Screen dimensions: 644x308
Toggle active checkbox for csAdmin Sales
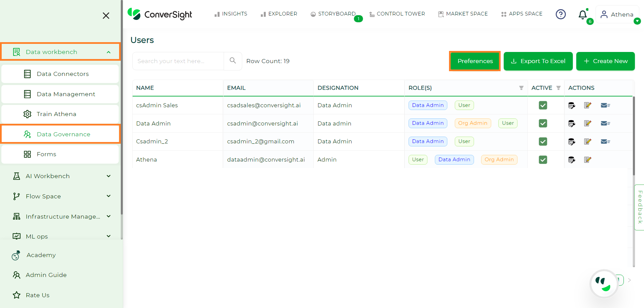pos(543,105)
